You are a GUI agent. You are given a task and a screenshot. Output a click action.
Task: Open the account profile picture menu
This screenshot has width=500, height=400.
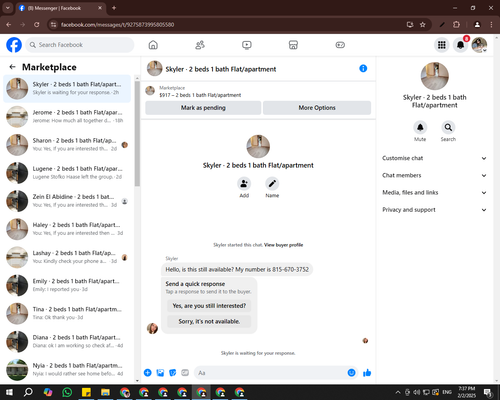click(x=479, y=45)
